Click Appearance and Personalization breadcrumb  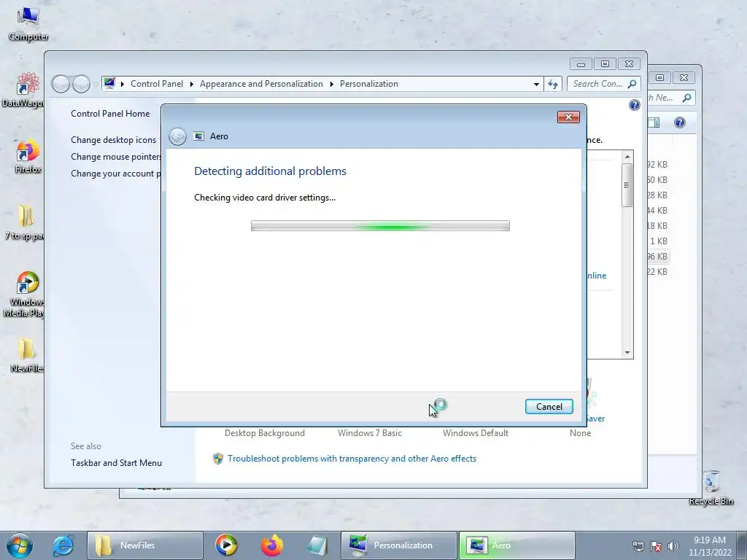point(261,84)
